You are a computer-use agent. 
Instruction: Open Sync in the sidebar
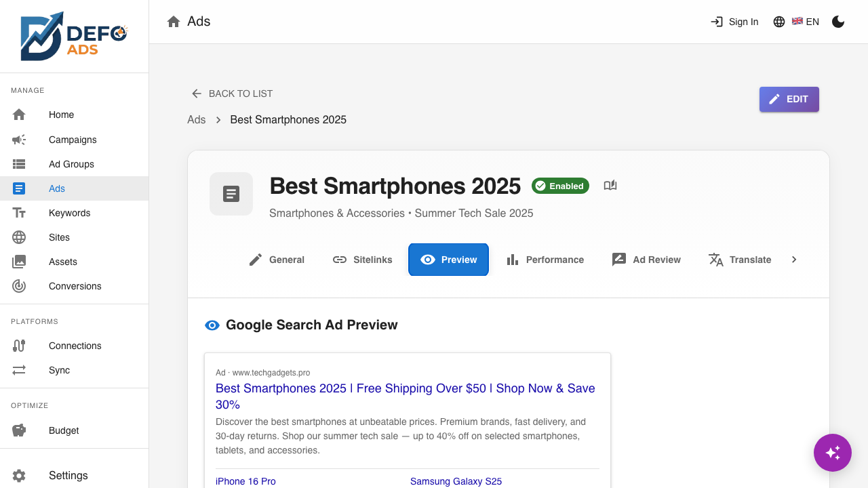coord(74,370)
